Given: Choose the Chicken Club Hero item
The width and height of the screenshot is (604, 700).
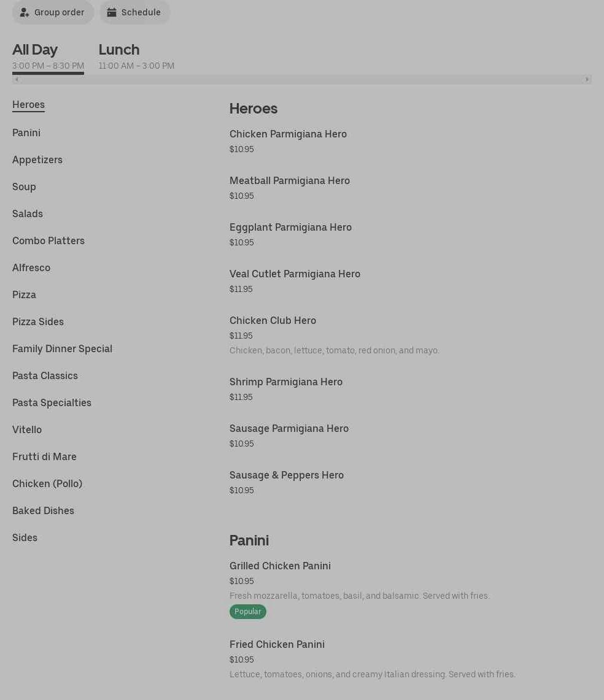Looking at the screenshot, I should tap(273, 320).
